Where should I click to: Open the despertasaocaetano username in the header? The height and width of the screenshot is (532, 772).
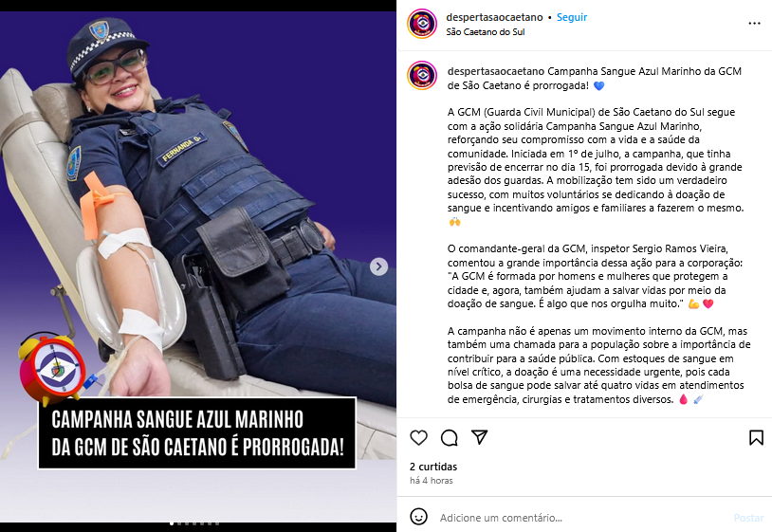click(494, 17)
